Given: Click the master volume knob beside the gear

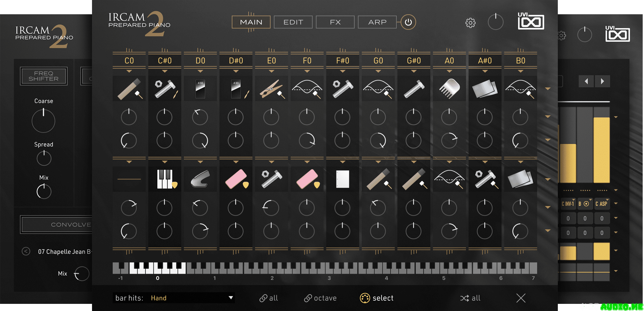Looking at the screenshot, I should (x=496, y=22).
